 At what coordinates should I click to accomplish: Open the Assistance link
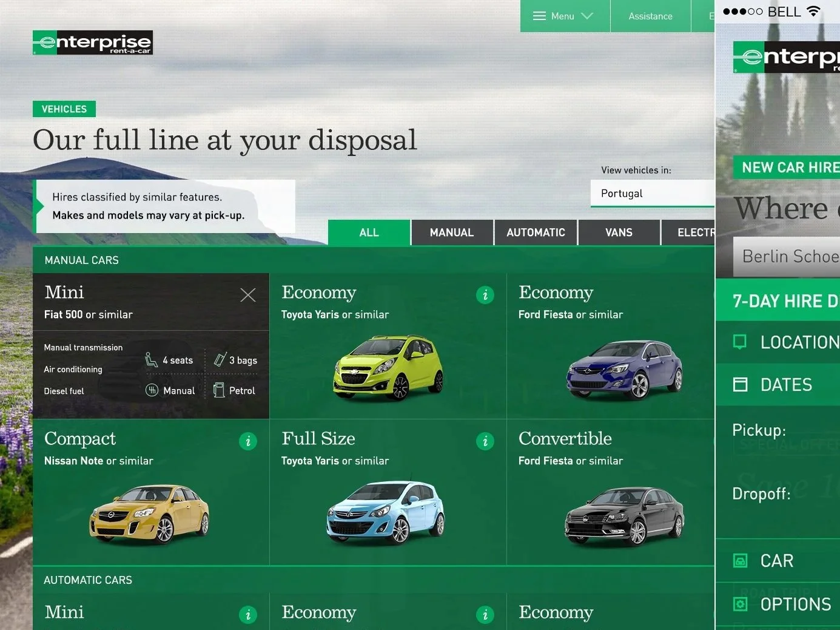650,16
